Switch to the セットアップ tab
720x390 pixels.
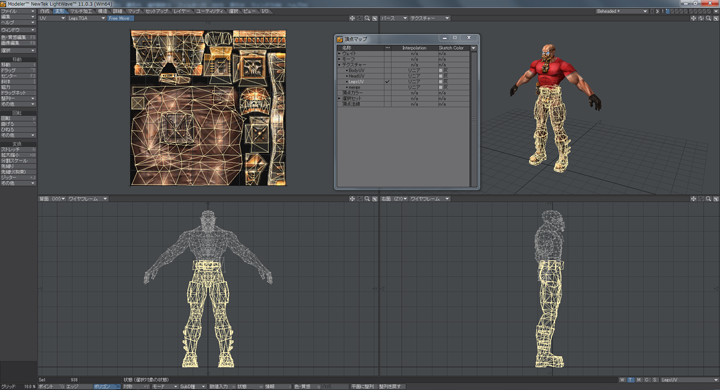(x=157, y=11)
